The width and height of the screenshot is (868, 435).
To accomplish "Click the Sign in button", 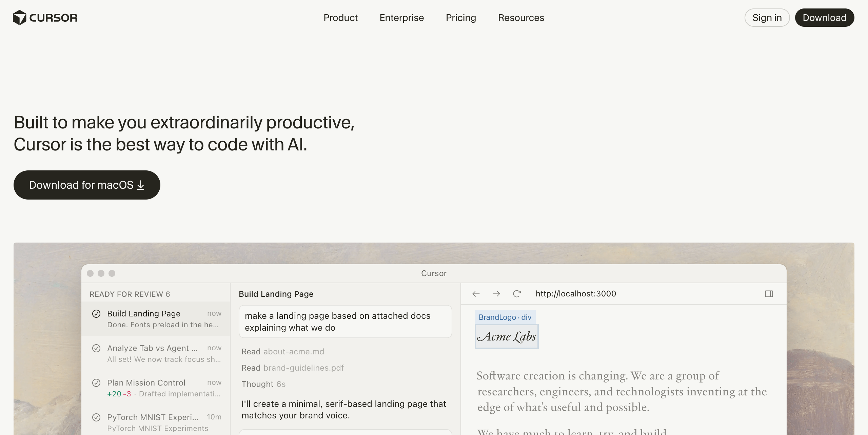I will coord(767,18).
